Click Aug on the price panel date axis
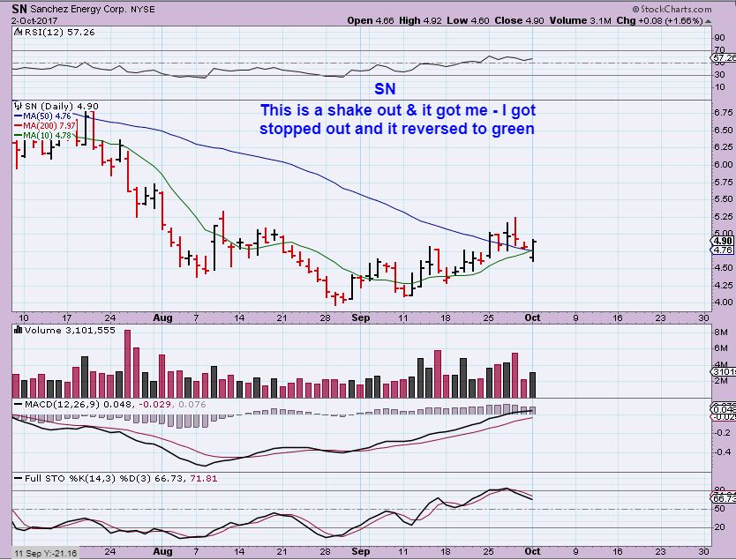 pyautogui.click(x=162, y=317)
